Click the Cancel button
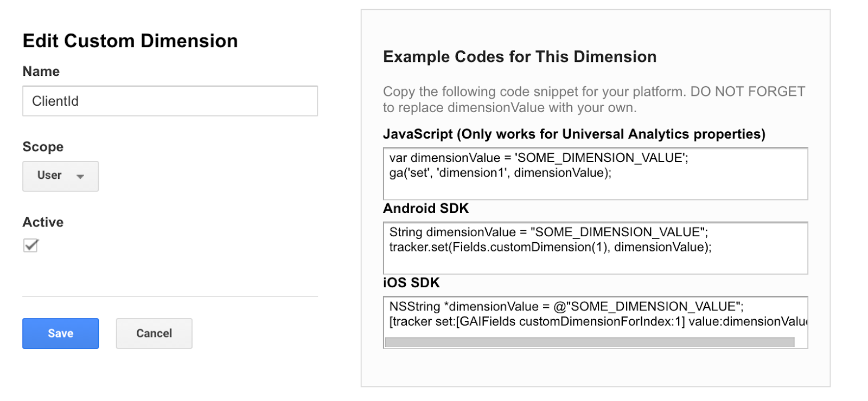 154,333
